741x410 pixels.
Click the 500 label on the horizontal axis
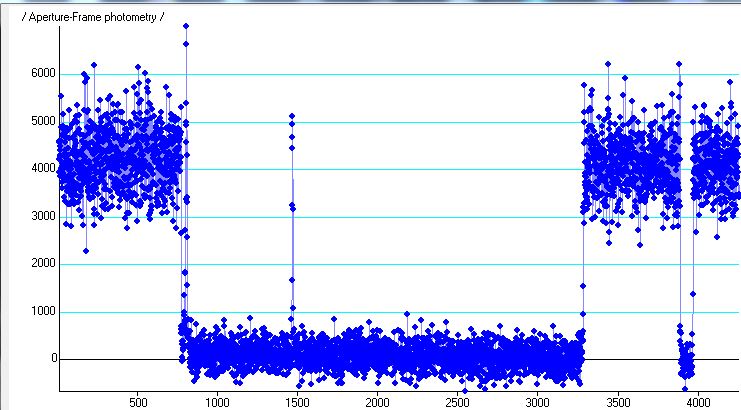[x=138, y=402]
